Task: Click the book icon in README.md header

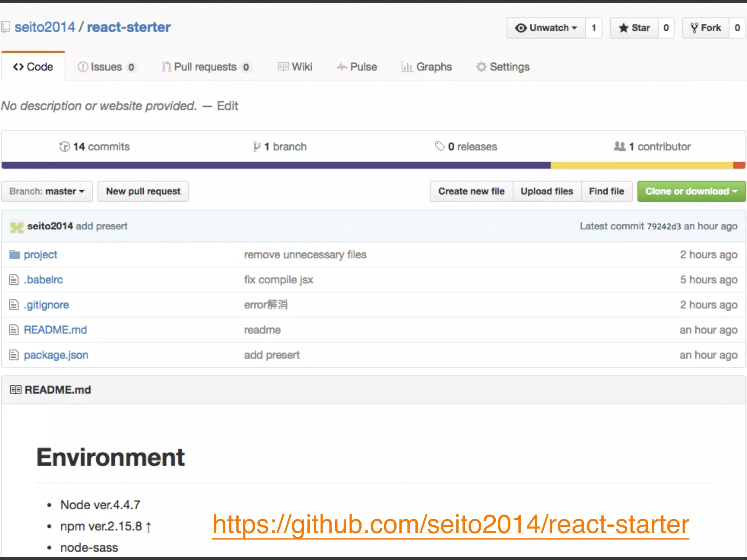Action: (16, 390)
